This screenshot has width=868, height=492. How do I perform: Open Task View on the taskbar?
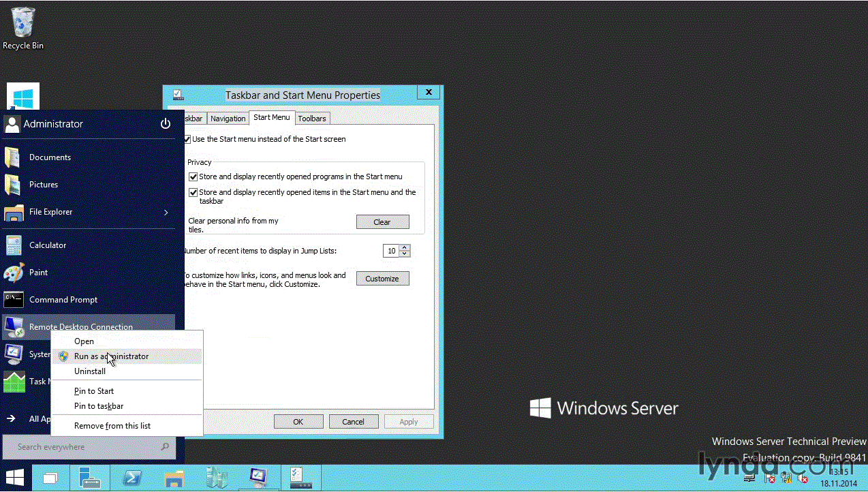pyautogui.click(x=51, y=478)
